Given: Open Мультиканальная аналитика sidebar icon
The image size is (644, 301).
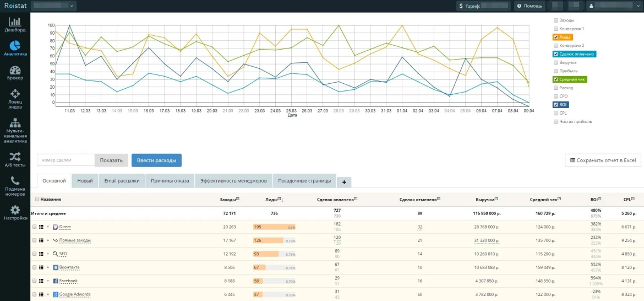Looking at the screenshot, I should tap(15, 122).
